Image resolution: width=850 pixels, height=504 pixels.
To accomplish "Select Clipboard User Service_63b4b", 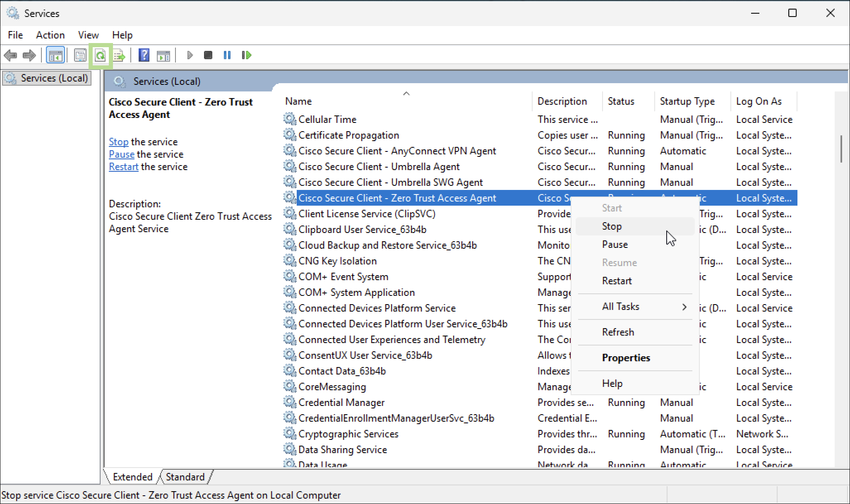I will (363, 230).
